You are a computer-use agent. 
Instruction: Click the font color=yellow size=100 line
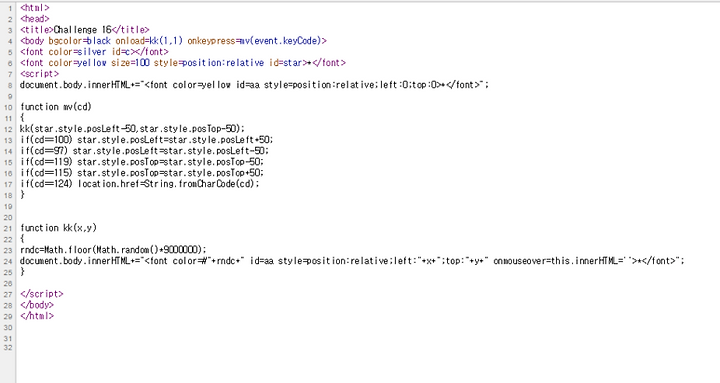[x=183, y=63]
